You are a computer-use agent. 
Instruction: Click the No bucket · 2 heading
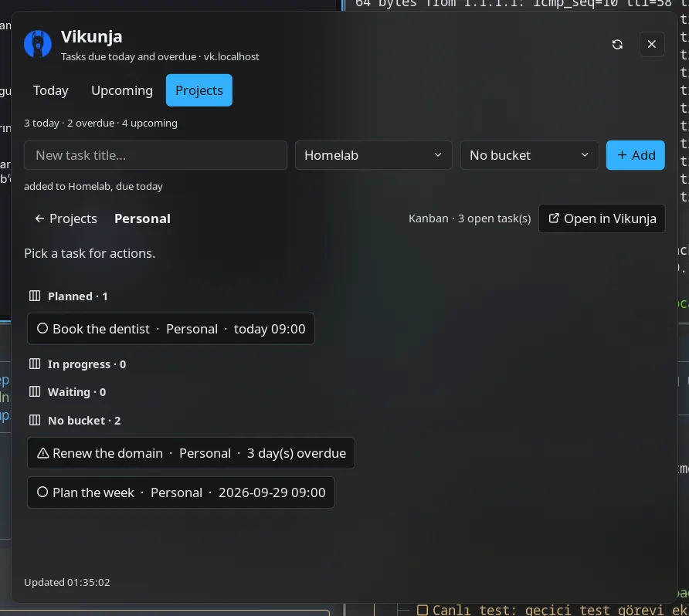click(x=84, y=421)
